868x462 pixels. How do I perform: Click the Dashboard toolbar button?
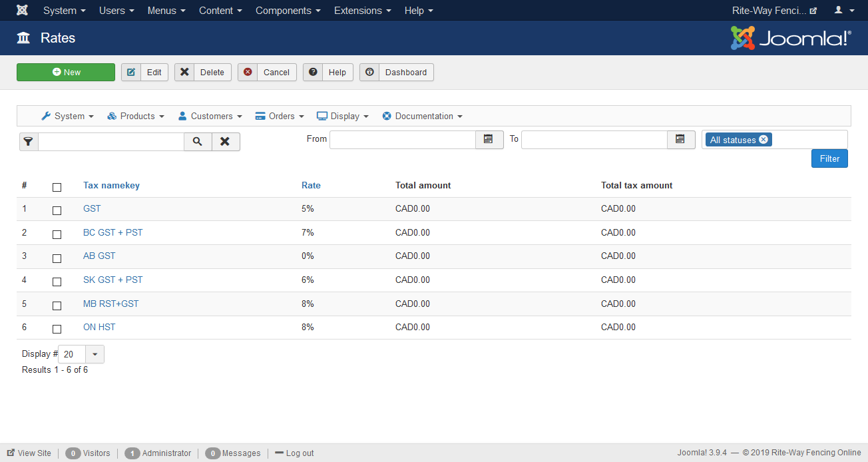[x=397, y=73]
